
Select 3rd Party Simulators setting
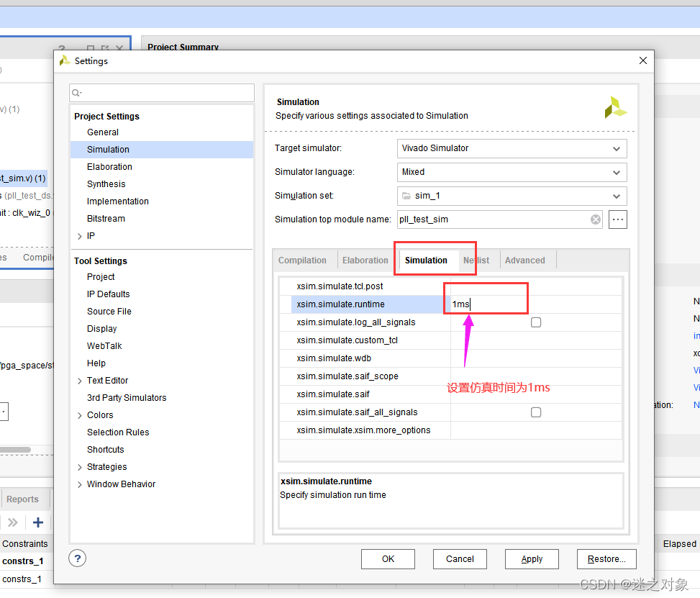(127, 398)
